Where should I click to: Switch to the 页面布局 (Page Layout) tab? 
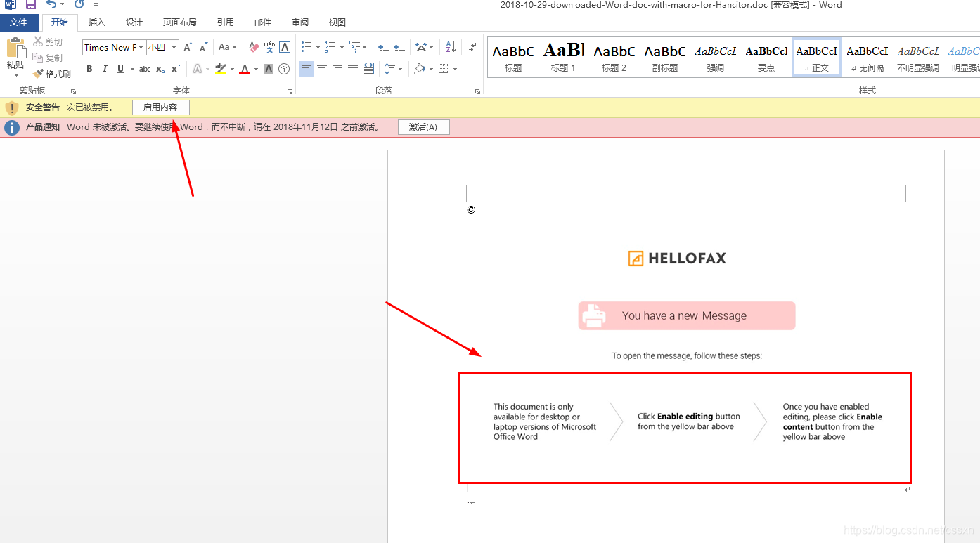[180, 22]
